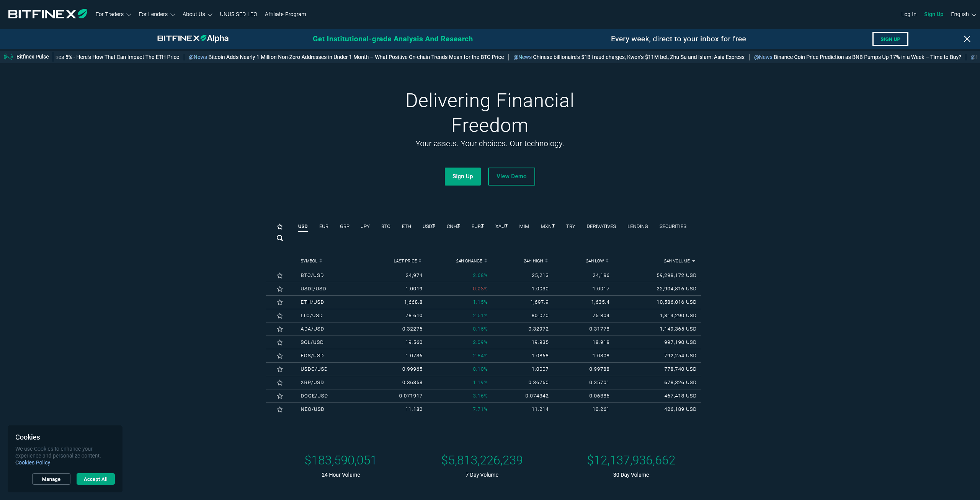This screenshot has height=500, width=980.
Task: Star the NEO/USD row
Action: click(280, 409)
